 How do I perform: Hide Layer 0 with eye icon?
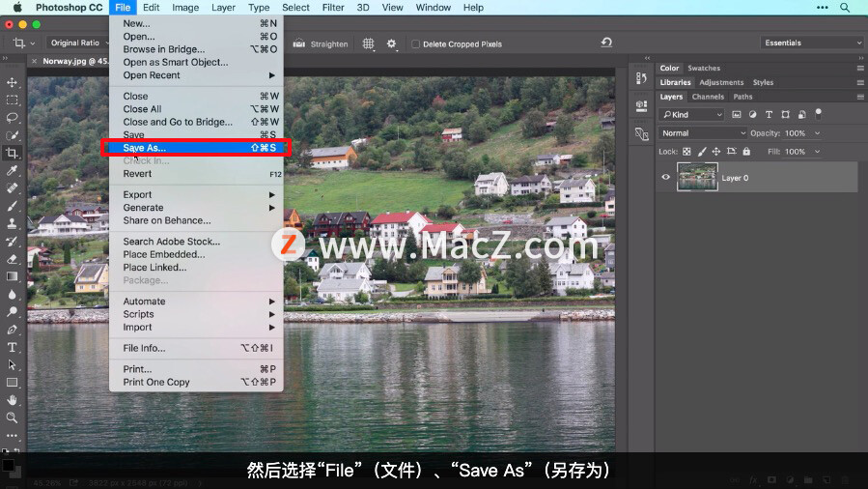[x=666, y=177]
